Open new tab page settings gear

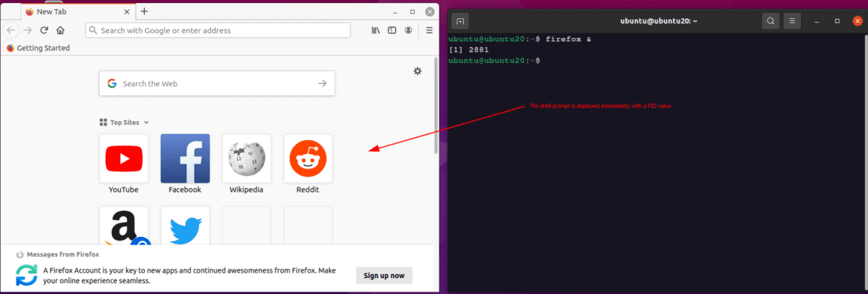[417, 71]
